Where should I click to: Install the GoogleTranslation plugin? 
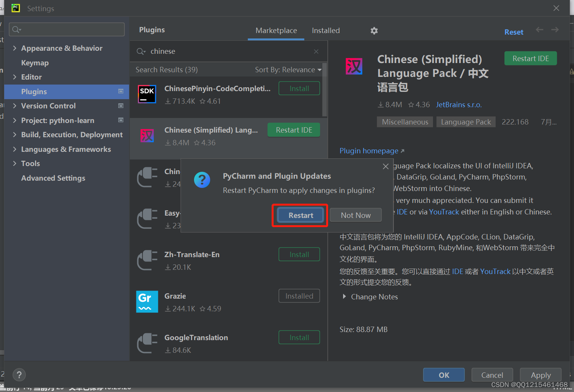pyautogui.click(x=299, y=337)
